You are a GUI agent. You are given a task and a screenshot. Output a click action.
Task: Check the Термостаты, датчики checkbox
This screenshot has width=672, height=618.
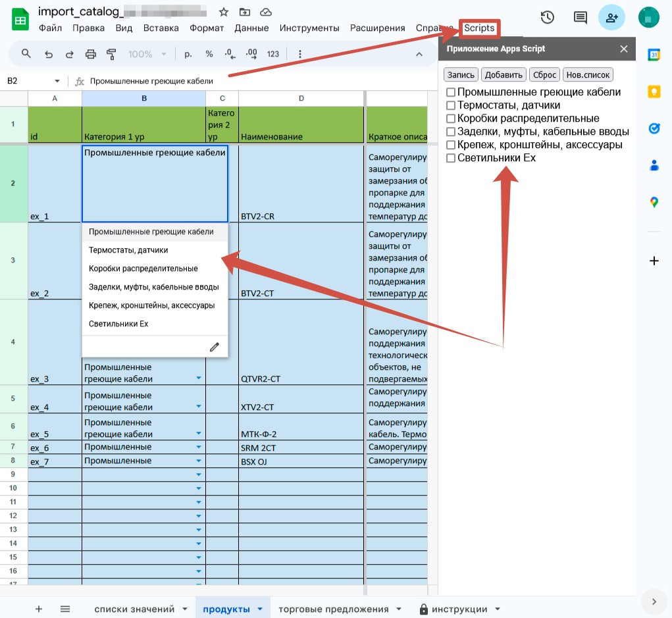click(451, 105)
